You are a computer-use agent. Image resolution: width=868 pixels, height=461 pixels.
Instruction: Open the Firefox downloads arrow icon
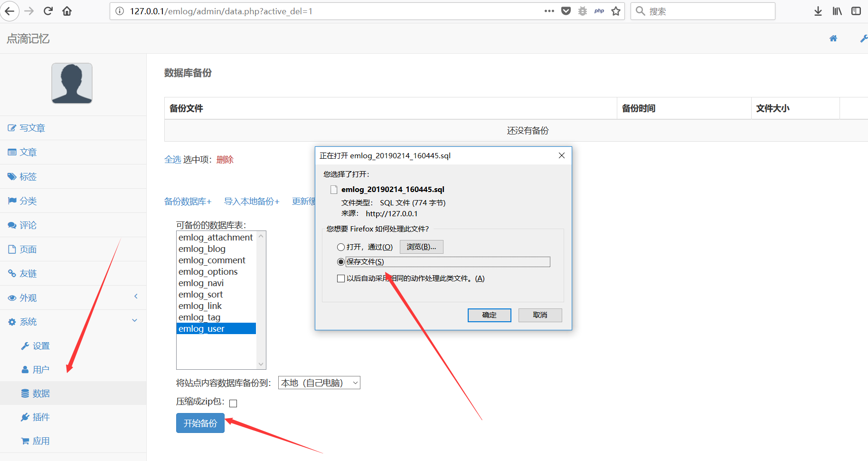pos(818,11)
